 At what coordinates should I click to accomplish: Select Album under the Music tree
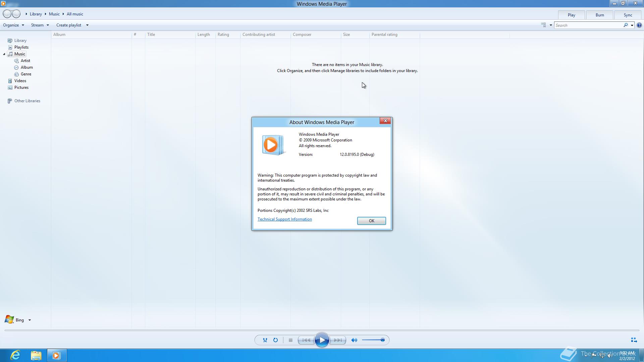click(26, 67)
